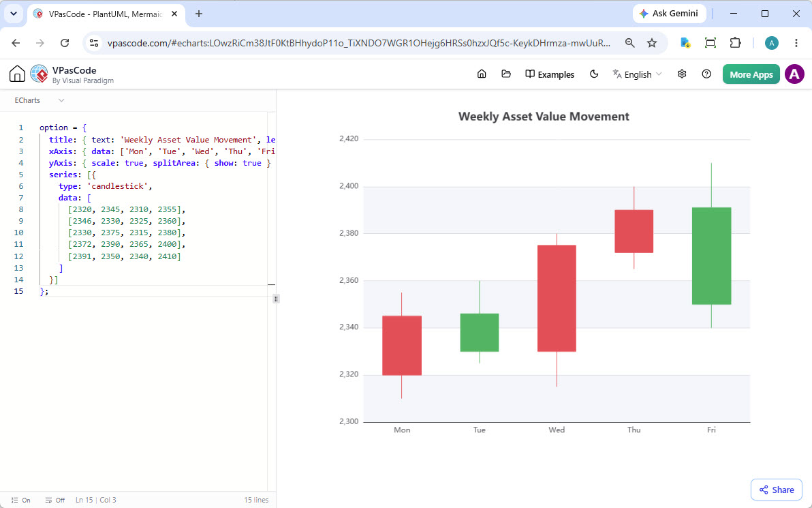Click the y-axis label 2,400

tap(349, 186)
